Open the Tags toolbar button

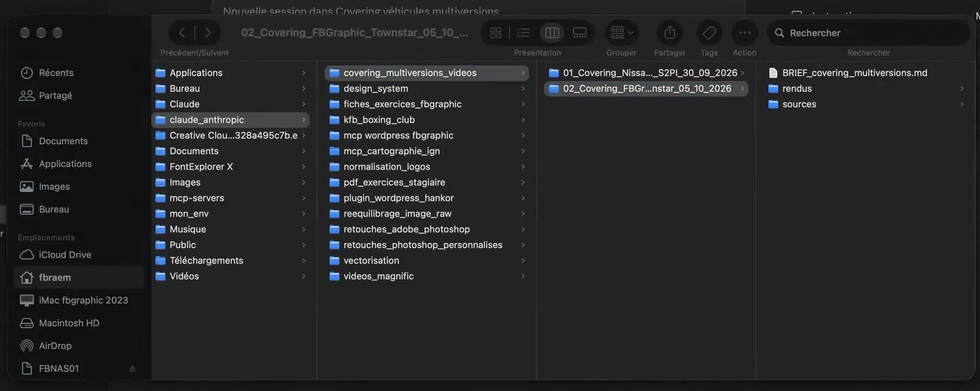(709, 33)
